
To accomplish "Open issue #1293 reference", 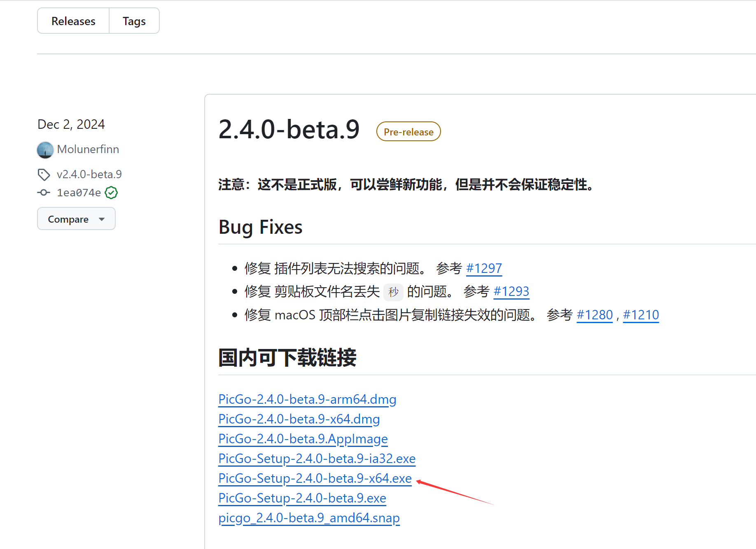I will pyautogui.click(x=511, y=291).
